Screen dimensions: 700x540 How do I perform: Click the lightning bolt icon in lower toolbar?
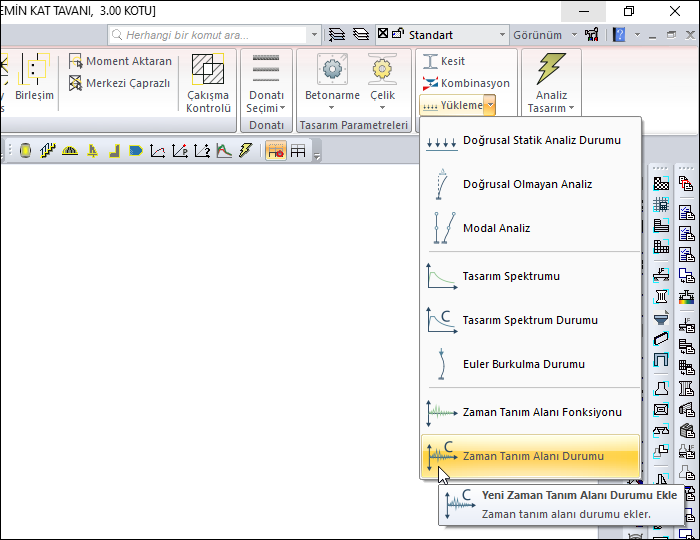tap(245, 151)
